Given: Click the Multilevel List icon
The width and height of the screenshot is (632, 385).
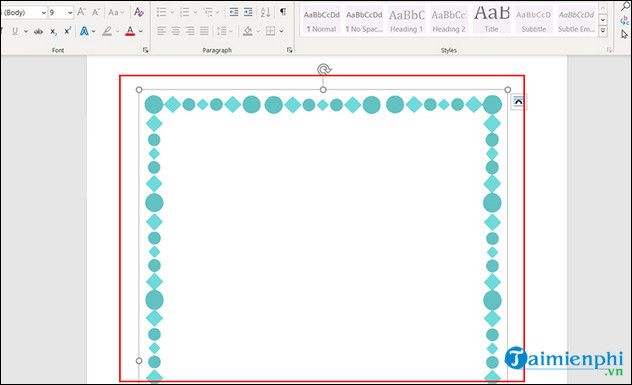Looking at the screenshot, I should [208, 12].
